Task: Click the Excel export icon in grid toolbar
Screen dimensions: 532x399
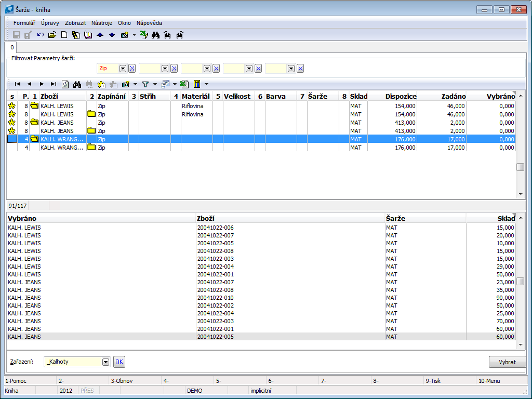Action: [x=184, y=84]
